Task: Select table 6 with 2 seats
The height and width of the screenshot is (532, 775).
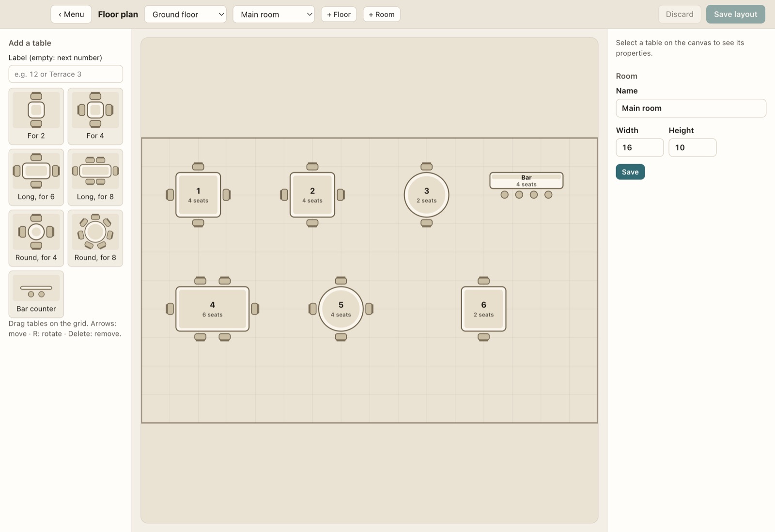Action: point(484,309)
